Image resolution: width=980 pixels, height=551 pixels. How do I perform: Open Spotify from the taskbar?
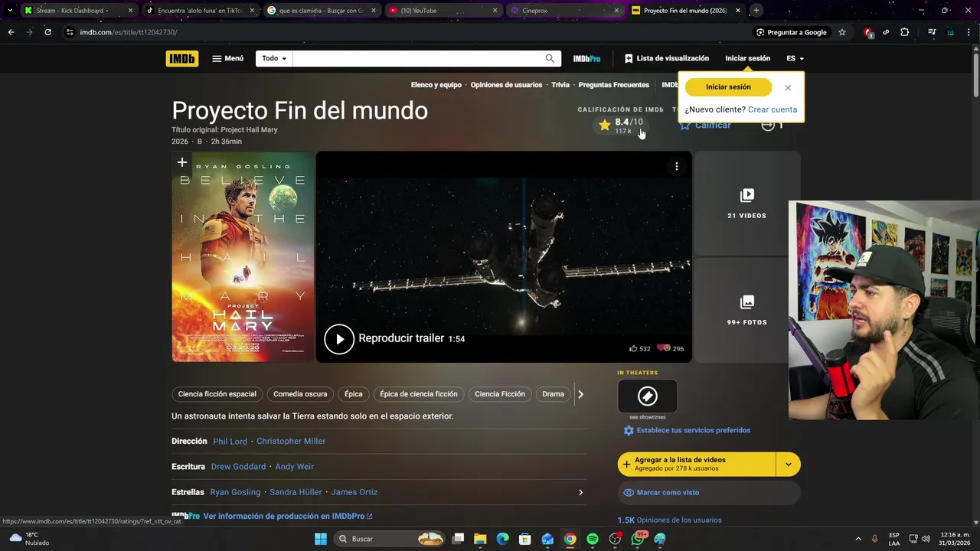coord(593,539)
